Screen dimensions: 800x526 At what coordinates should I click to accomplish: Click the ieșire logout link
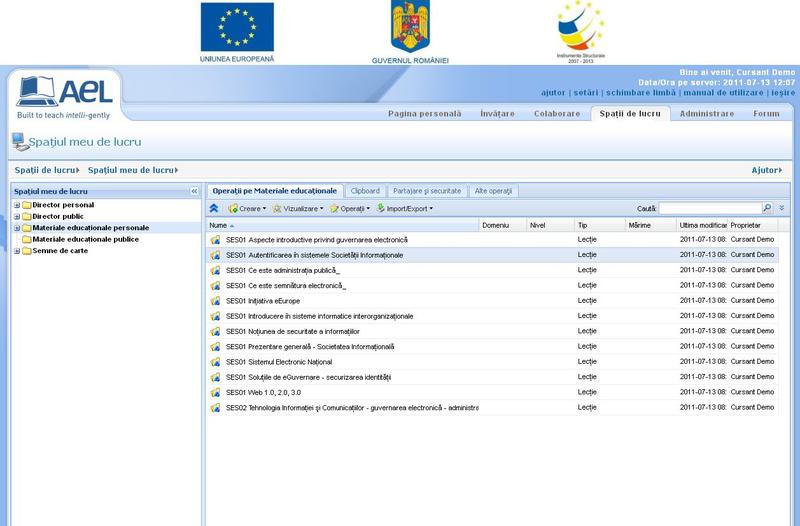pyautogui.click(x=781, y=92)
